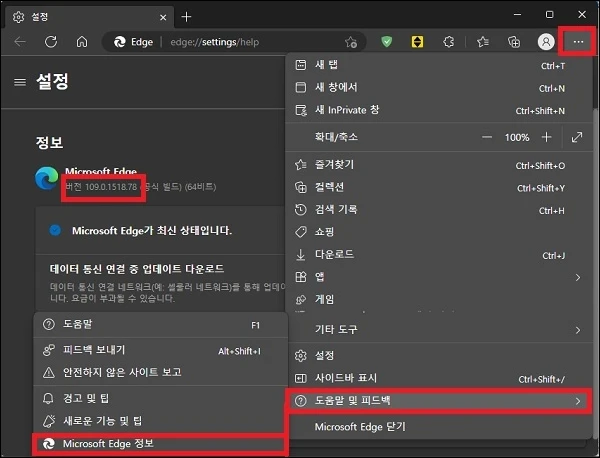Toggle the 설정 hamburger sidebar menu
Image resolution: width=600 pixels, height=458 pixels.
(20, 82)
